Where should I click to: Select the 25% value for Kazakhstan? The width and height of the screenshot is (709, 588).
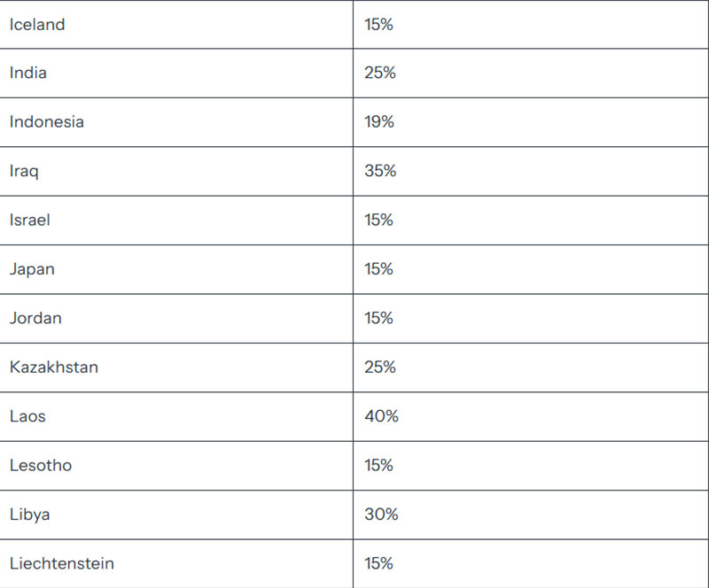[x=380, y=367]
